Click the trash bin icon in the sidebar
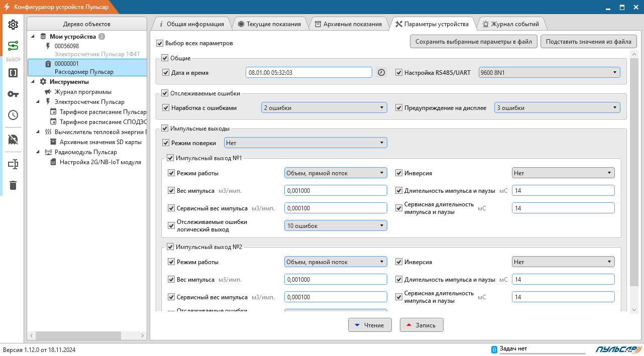This screenshot has width=644, height=356. tap(13, 185)
